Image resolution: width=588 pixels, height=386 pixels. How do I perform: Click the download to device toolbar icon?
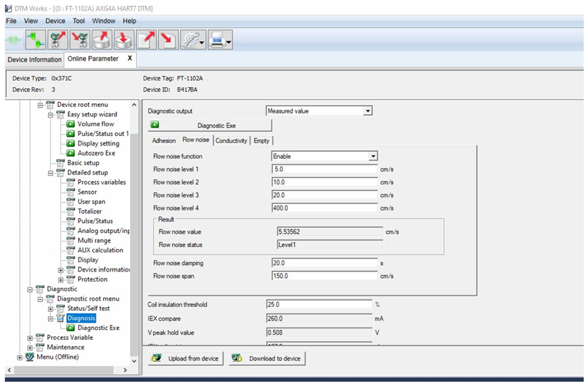80,40
